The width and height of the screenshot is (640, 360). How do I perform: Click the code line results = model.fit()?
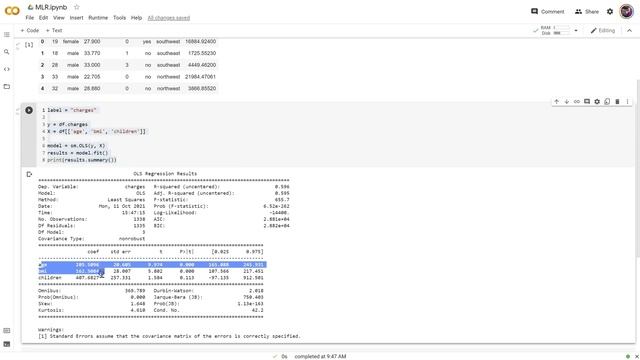point(78,153)
